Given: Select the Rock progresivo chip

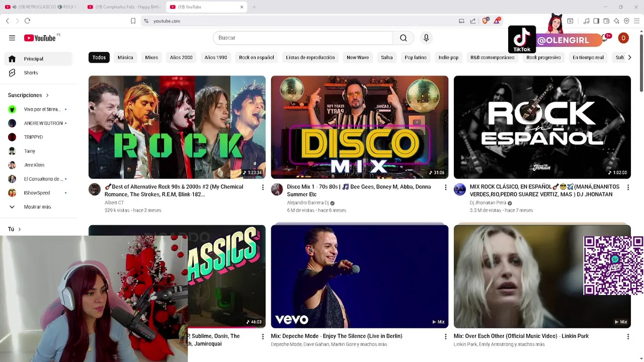Looking at the screenshot, I should (x=543, y=57).
